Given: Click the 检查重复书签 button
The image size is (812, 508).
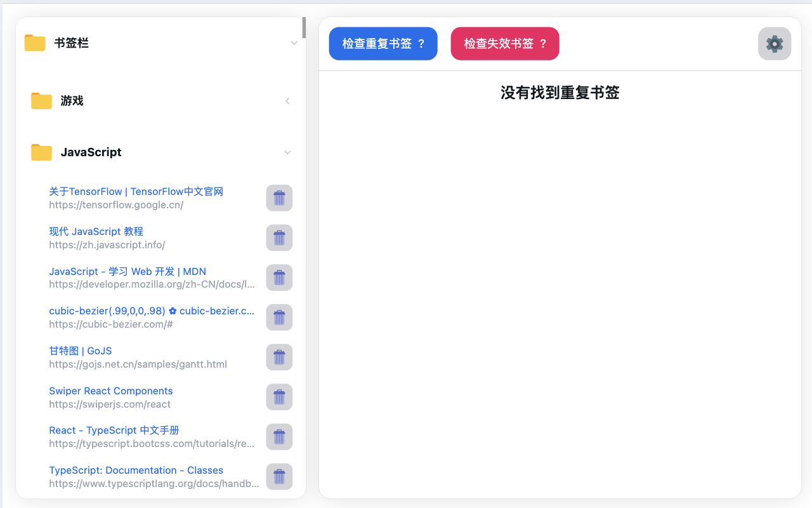Looking at the screenshot, I should pos(383,43).
